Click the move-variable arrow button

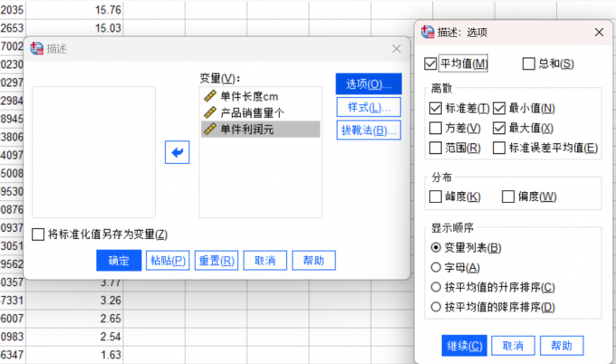[178, 152]
